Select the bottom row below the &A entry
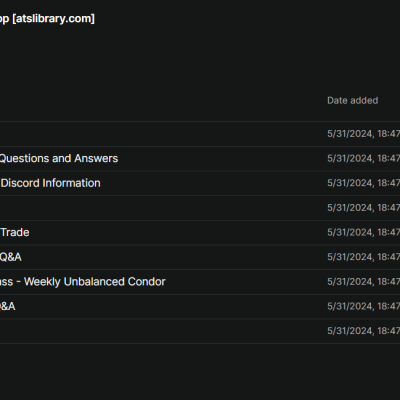Viewport: 400px width, 400px height. click(200, 331)
